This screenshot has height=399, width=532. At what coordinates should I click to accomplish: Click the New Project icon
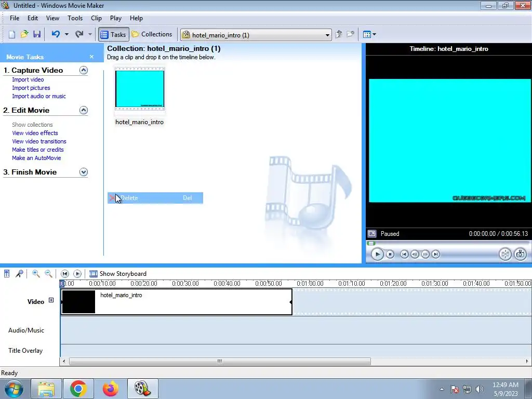click(12, 34)
